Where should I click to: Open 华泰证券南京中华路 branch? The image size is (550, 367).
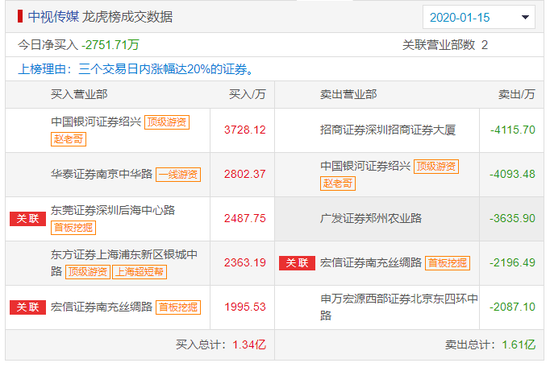coord(101,174)
